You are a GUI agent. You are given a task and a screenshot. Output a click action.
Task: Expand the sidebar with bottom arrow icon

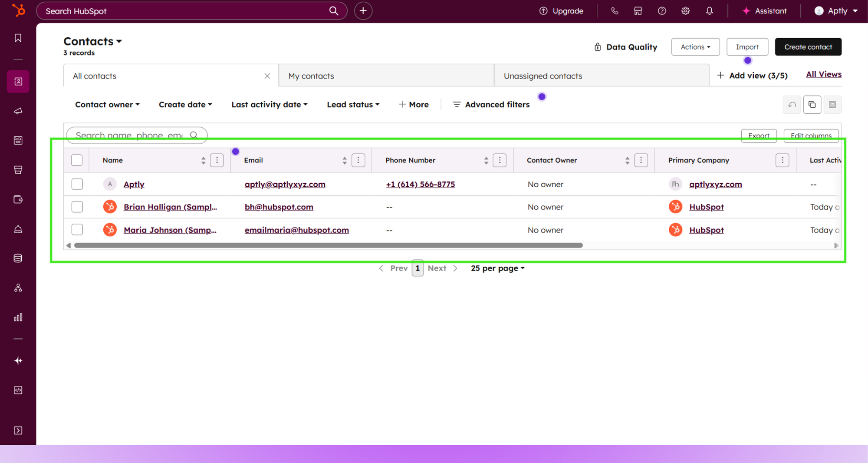point(18,430)
